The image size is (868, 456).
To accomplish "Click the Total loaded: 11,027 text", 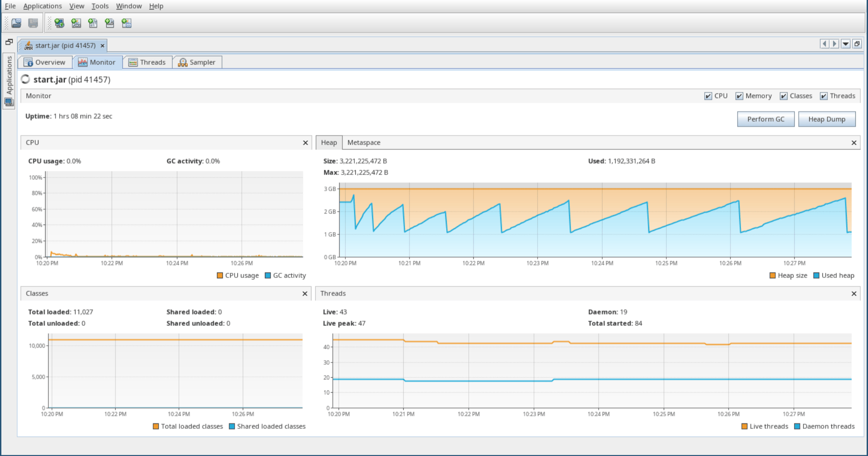I will (61, 312).
